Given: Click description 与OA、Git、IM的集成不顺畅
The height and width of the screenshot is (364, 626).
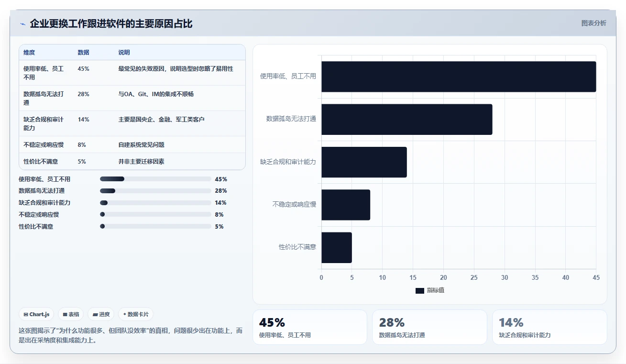Looking at the screenshot, I should [x=156, y=94].
